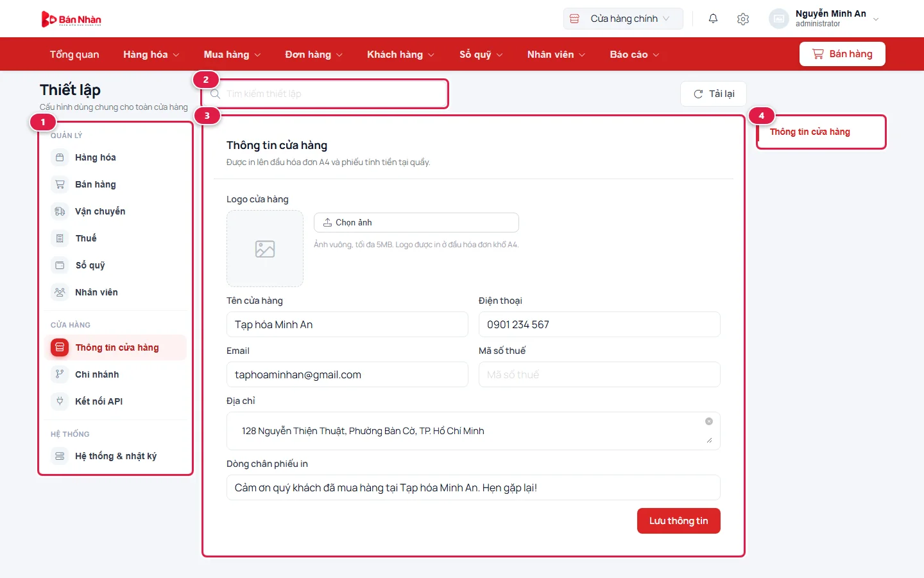The height and width of the screenshot is (578, 924).
Task: Click the Hàng hóa sidebar box icon
Action: click(60, 157)
